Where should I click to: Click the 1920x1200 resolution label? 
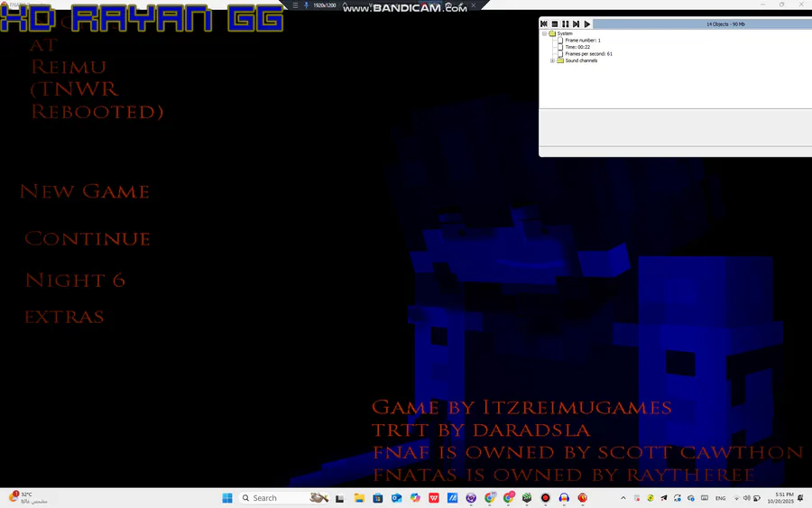[325, 5]
